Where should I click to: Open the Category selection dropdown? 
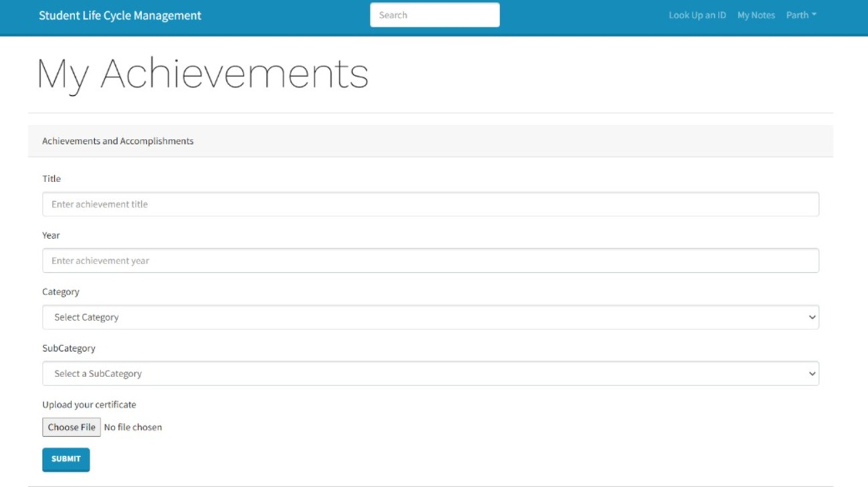[x=430, y=317]
